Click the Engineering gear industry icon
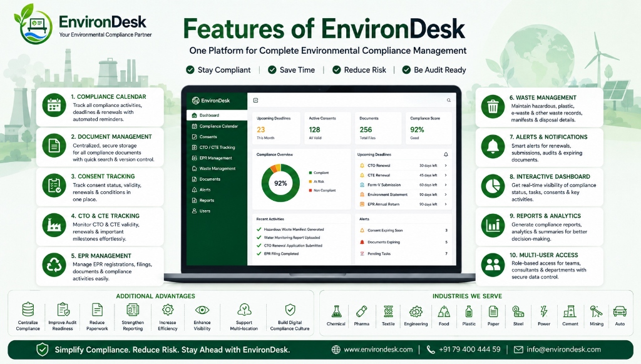This screenshot has width=641, height=364. 416,311
